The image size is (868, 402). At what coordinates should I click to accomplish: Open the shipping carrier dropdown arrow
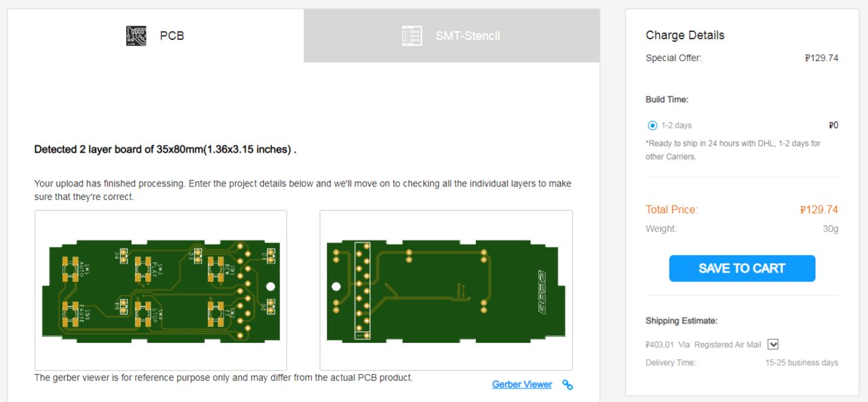click(772, 344)
